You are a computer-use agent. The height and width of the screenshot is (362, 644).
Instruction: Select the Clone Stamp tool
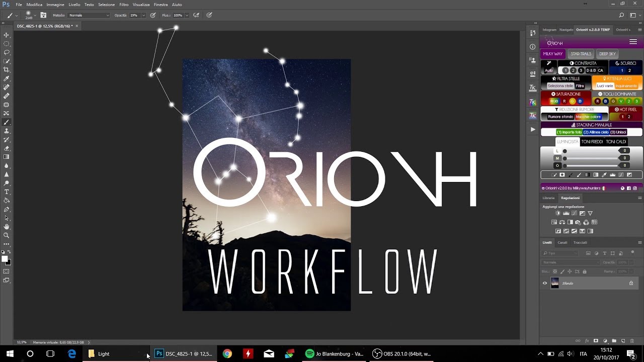pos(7,131)
